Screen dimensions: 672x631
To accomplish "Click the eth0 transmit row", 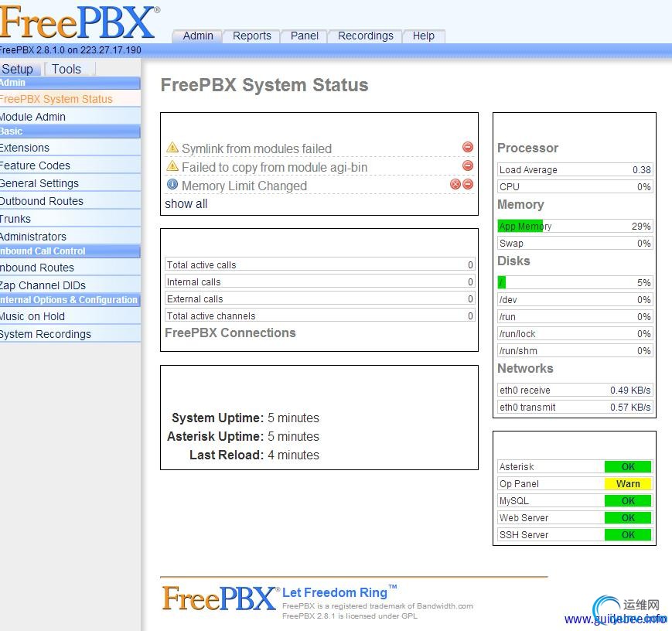I will (575, 408).
